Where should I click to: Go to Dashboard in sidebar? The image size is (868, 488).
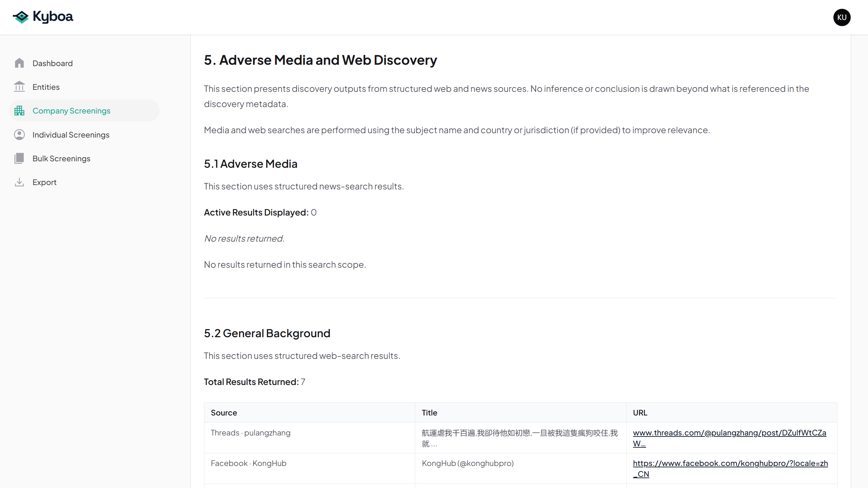pyautogui.click(x=84, y=63)
